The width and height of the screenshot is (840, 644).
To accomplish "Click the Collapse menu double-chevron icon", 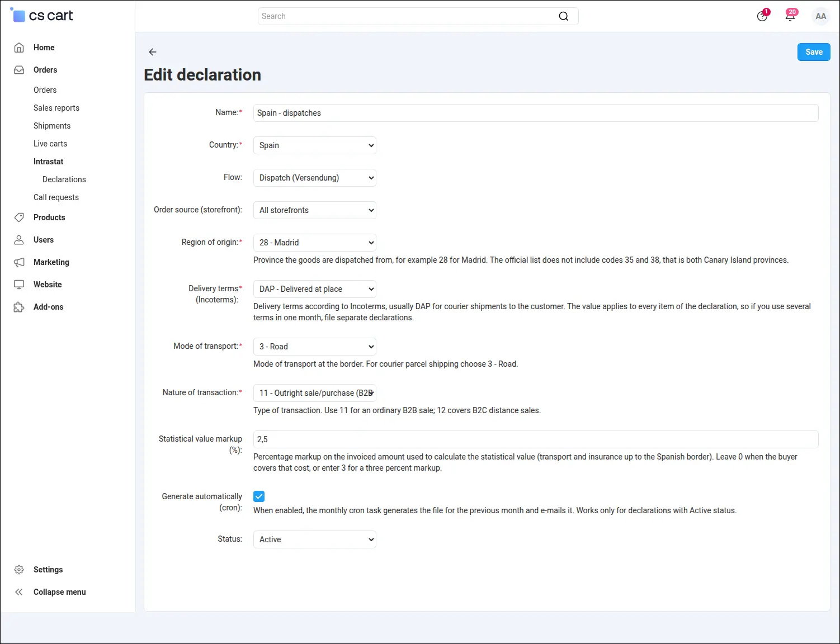I will point(19,592).
